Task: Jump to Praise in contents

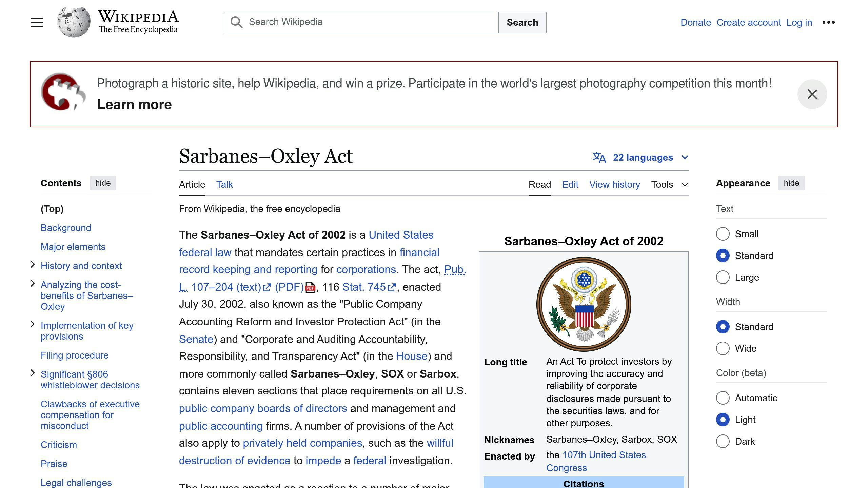Action: click(54, 464)
